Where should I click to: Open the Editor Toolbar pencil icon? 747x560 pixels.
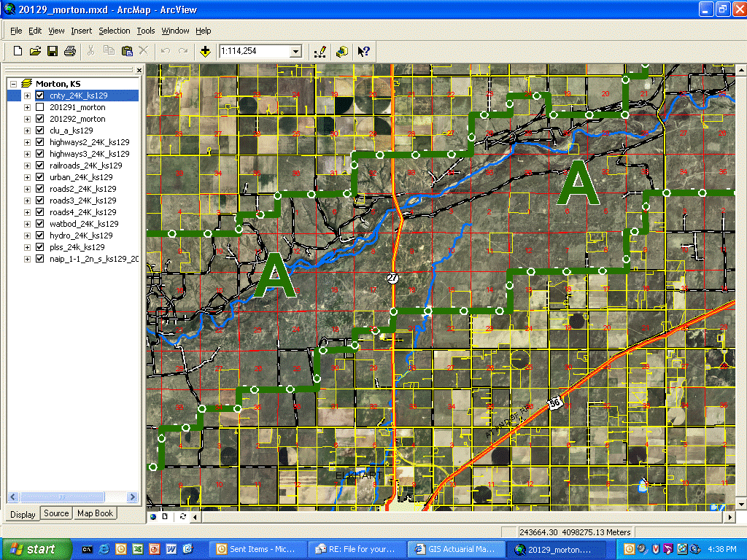pyautogui.click(x=320, y=51)
